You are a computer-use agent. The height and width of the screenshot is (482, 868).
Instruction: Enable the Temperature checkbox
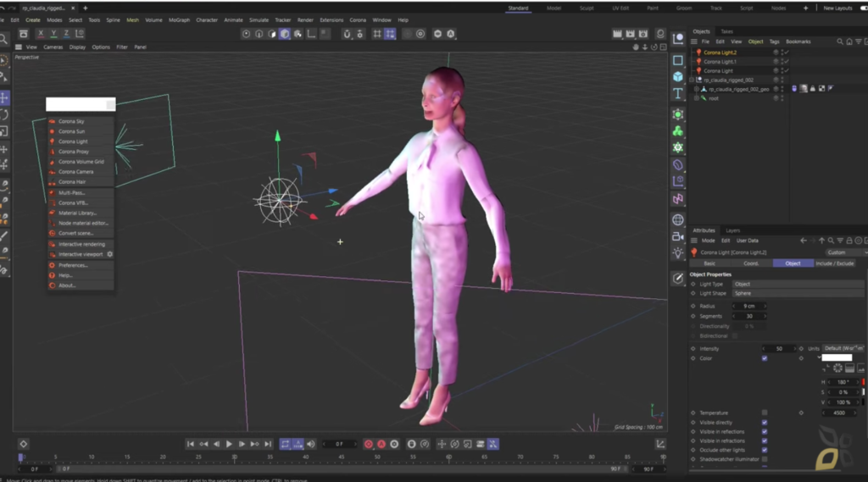(x=765, y=413)
